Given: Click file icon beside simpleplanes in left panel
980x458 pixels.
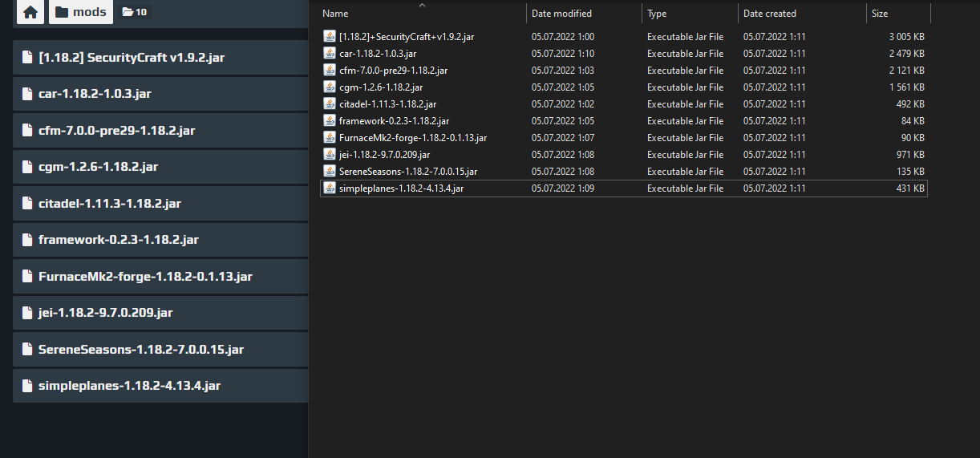Looking at the screenshot, I should (x=27, y=386).
